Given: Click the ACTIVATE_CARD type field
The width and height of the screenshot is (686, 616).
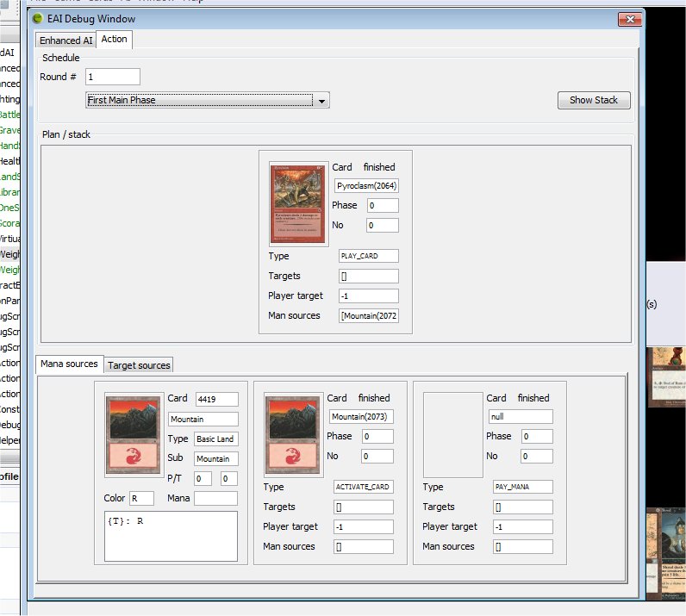Looking at the screenshot, I should [x=363, y=487].
